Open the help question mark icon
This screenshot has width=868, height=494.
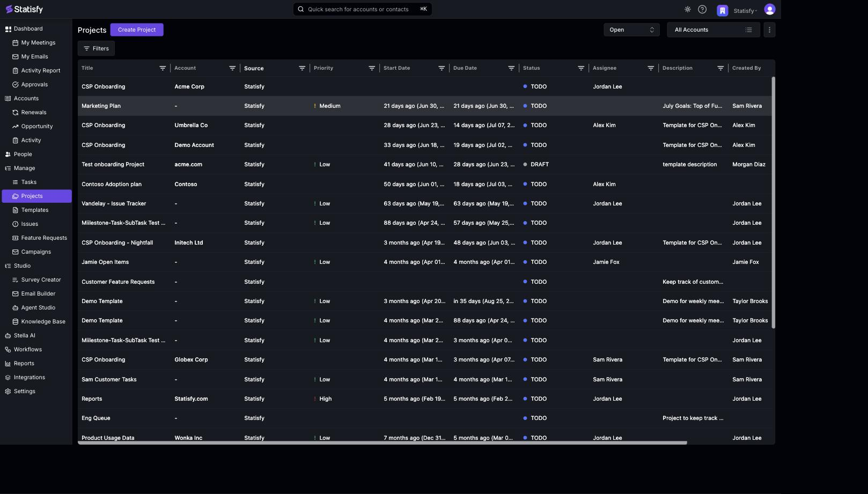702,10
